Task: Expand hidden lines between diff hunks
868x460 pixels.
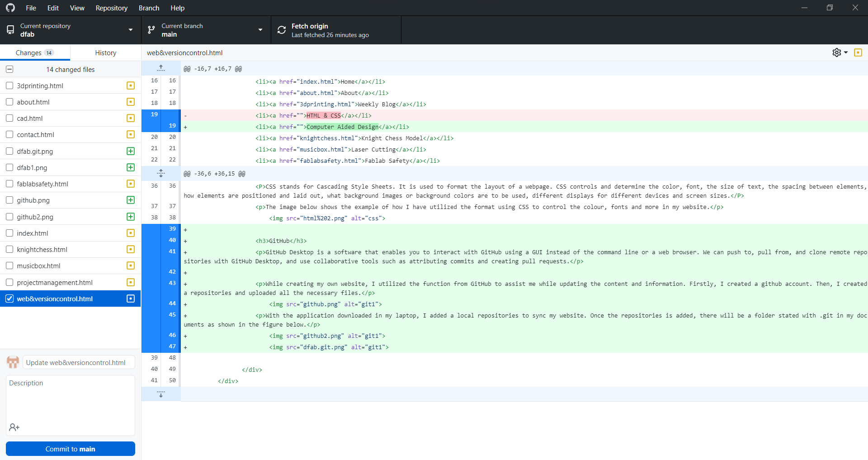Action: pos(161,173)
